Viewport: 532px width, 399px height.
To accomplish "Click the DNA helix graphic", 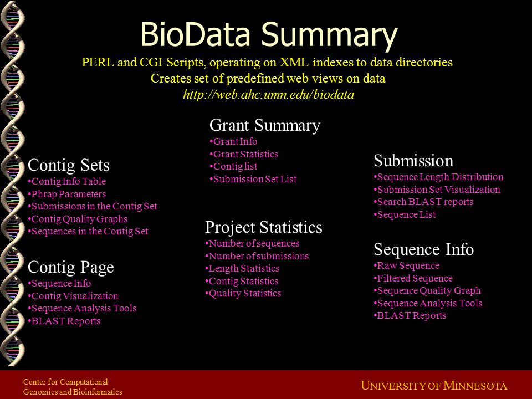I will coord(12,183).
